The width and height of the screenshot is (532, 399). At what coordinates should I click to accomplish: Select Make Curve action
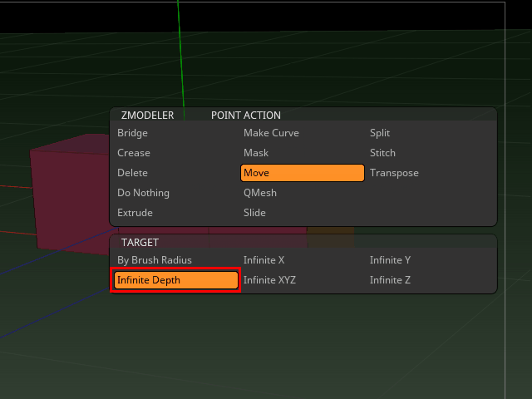(x=271, y=133)
